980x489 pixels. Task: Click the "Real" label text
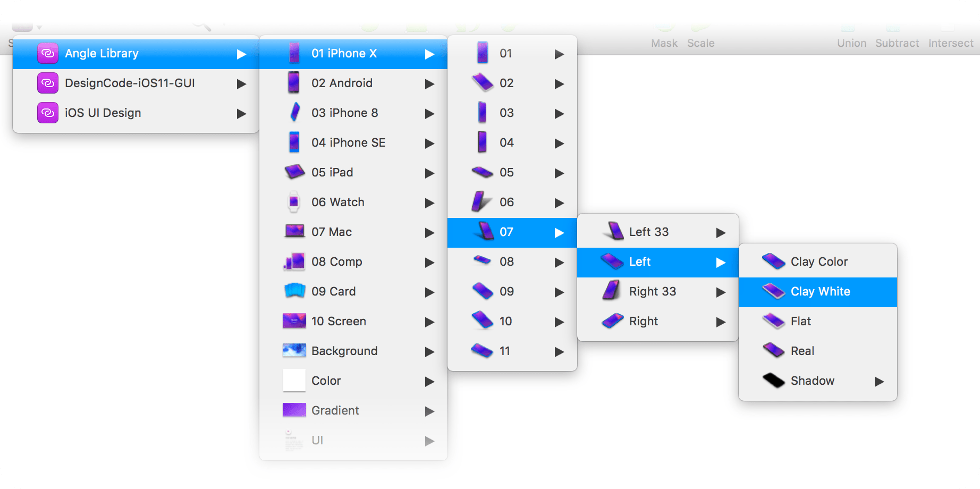(x=802, y=351)
